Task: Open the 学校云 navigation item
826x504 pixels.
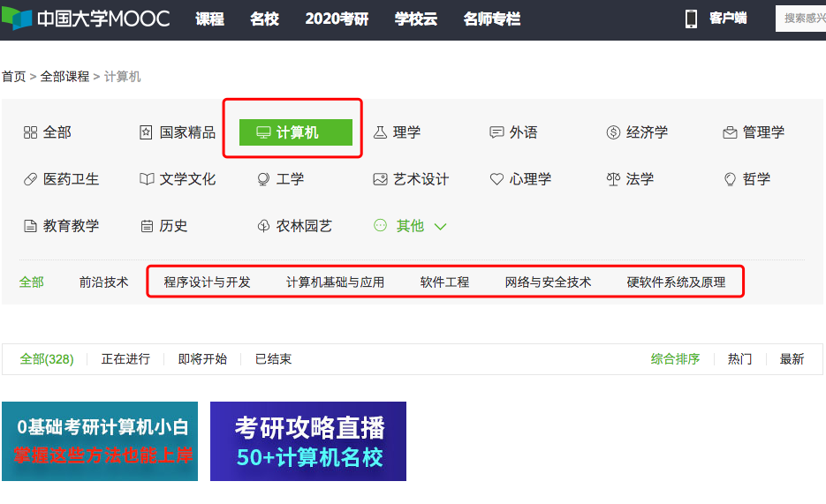Action: [x=416, y=19]
